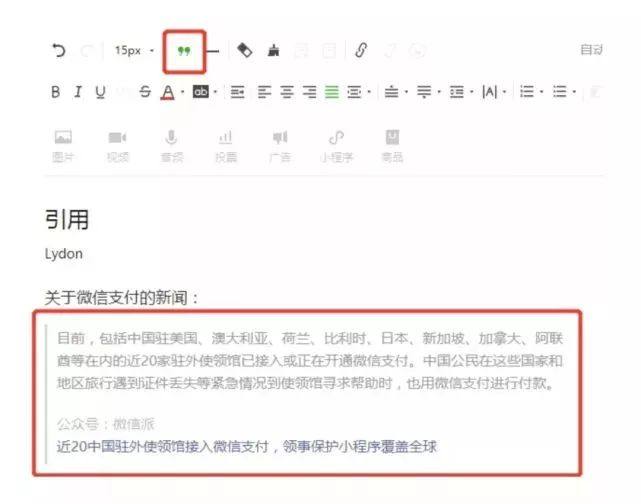This screenshot has height=504, width=641.
Task: Toggle italic formatting
Action: [78, 92]
